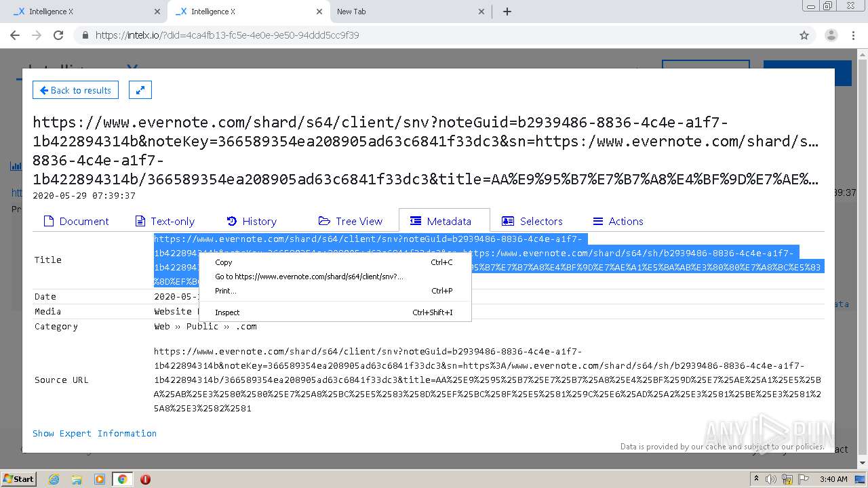The image size is (868, 488).
Task: Click the Actions tab hamburger icon
Action: click(598, 221)
